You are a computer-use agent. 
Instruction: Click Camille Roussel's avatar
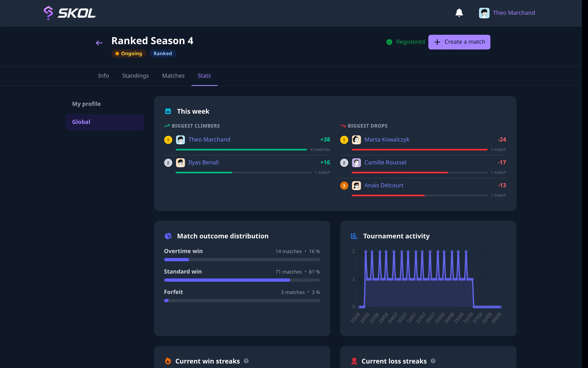pos(356,163)
